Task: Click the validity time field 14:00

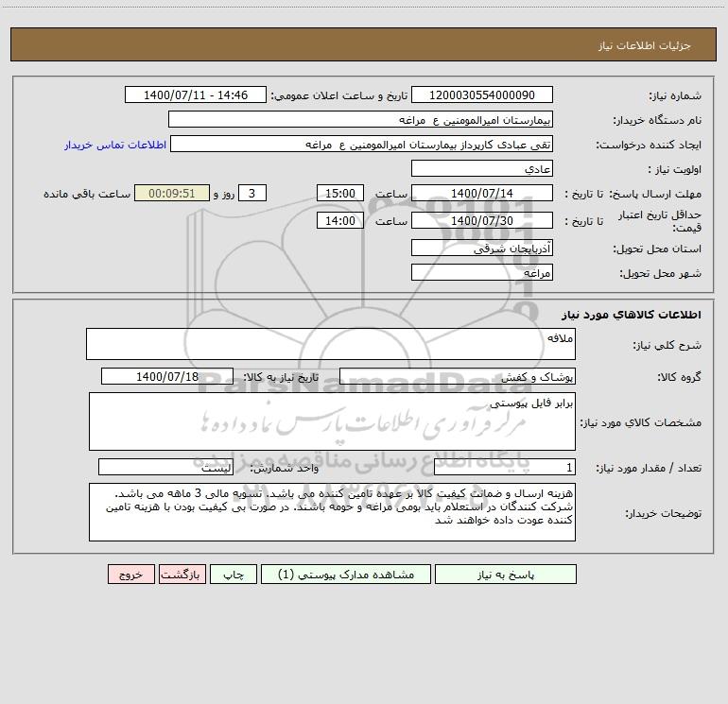Action: click(x=339, y=220)
